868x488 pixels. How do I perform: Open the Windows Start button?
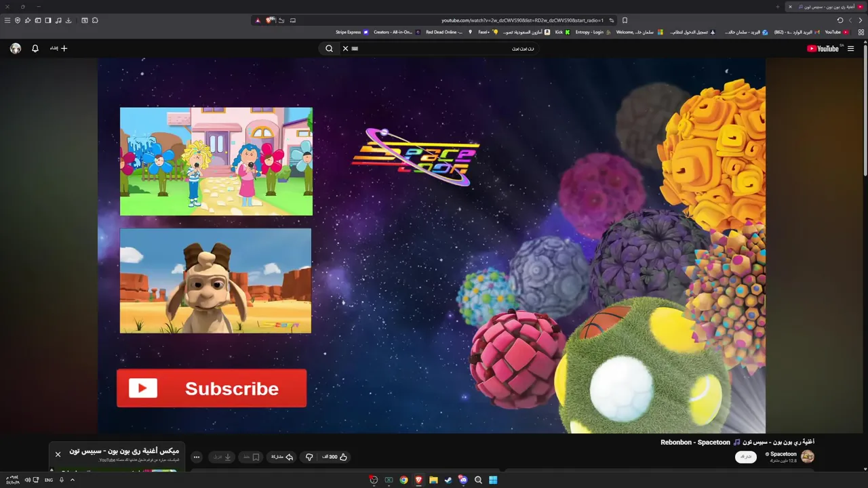493,480
